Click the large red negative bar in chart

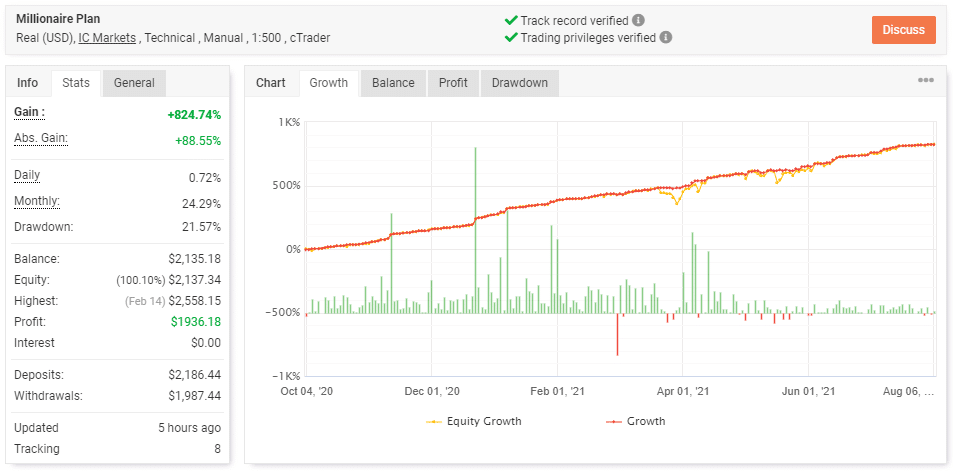[618, 334]
